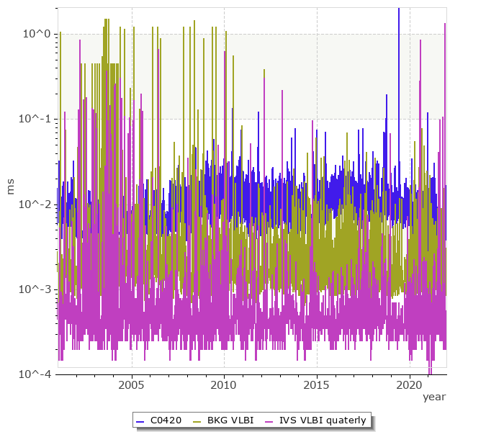
Task: Click the magenta IVS VLBI legend marker
Action: (269, 420)
